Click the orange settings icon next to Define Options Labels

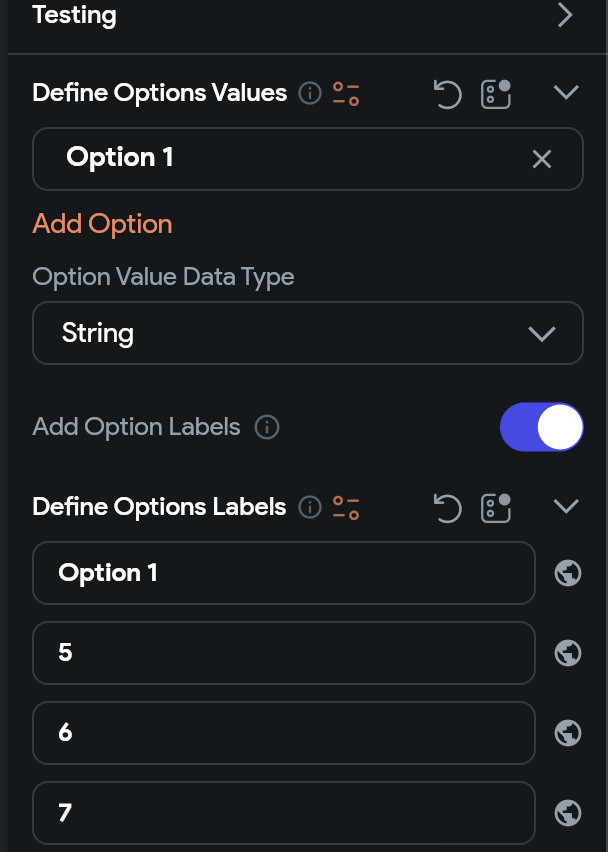(345, 507)
